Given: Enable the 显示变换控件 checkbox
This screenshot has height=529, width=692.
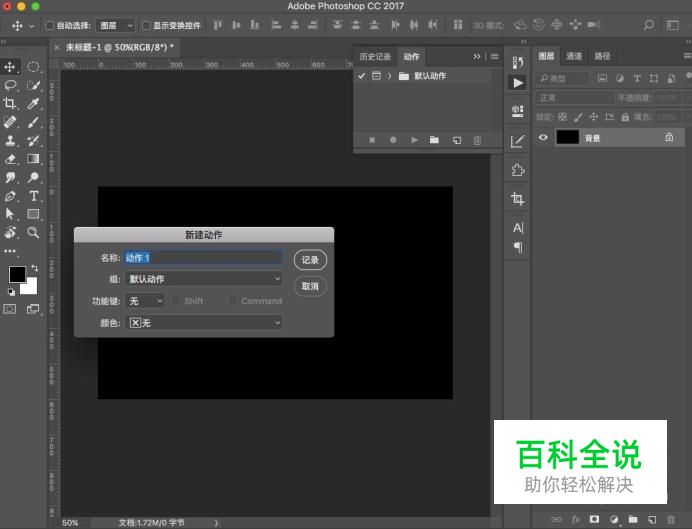Looking at the screenshot, I should point(146,25).
